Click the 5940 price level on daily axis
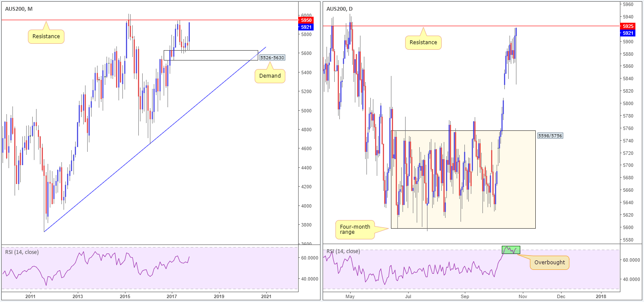 coord(629,17)
